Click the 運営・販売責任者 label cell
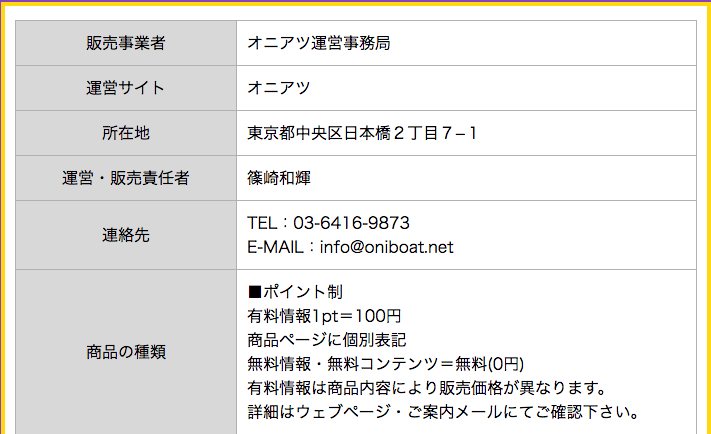This screenshot has height=434, width=711. (126, 178)
